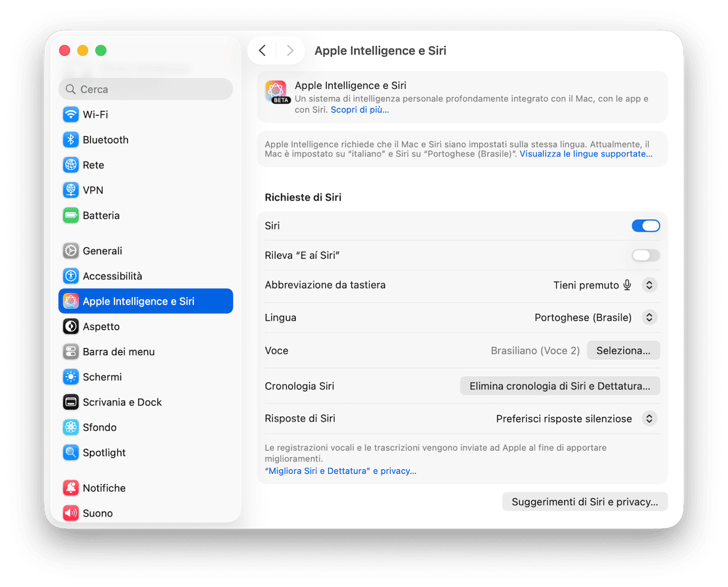Viewport: 728px width, 587px height.
Task: Click the Richieste di Siri heading
Action: pos(303,197)
